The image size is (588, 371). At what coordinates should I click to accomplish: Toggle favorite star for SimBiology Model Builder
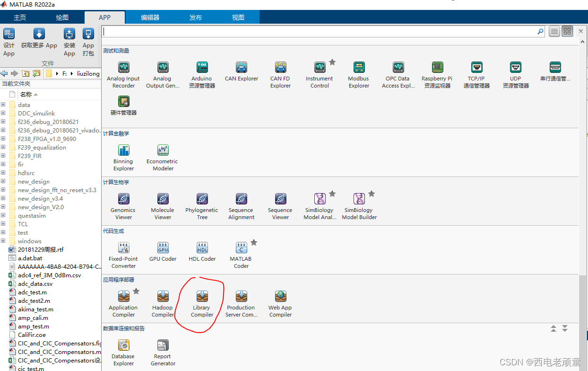tap(372, 194)
